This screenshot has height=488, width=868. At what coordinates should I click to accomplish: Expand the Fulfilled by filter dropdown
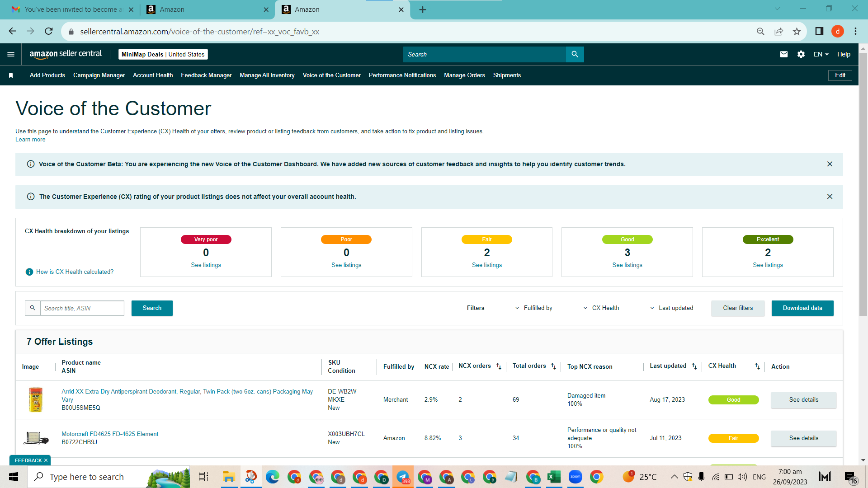534,308
